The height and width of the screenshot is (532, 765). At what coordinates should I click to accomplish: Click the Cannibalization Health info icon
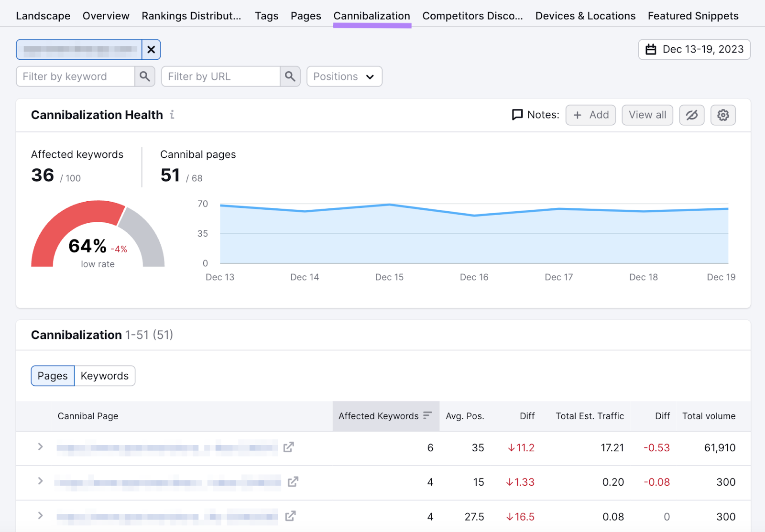[x=172, y=115]
